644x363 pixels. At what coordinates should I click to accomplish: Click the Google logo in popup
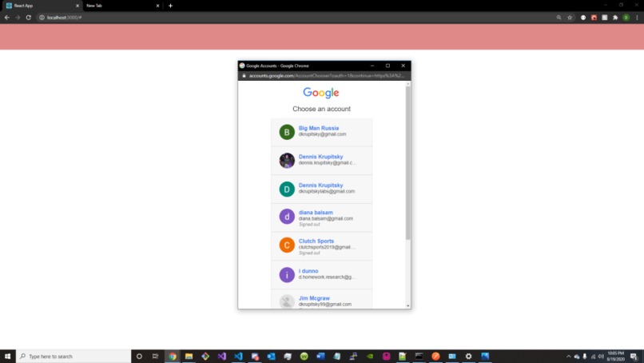click(321, 93)
